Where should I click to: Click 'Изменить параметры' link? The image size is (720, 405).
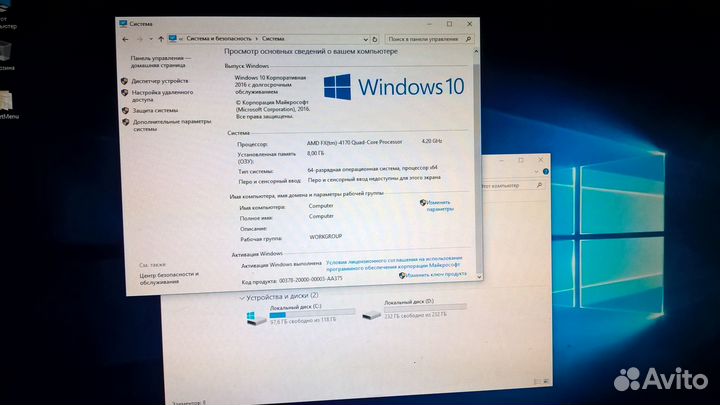440,206
